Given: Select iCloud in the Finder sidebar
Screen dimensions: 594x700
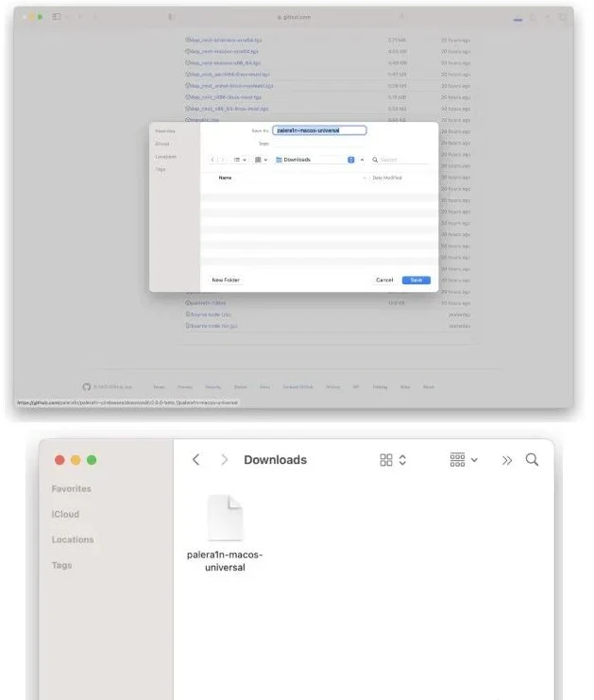Looking at the screenshot, I should pos(65,514).
